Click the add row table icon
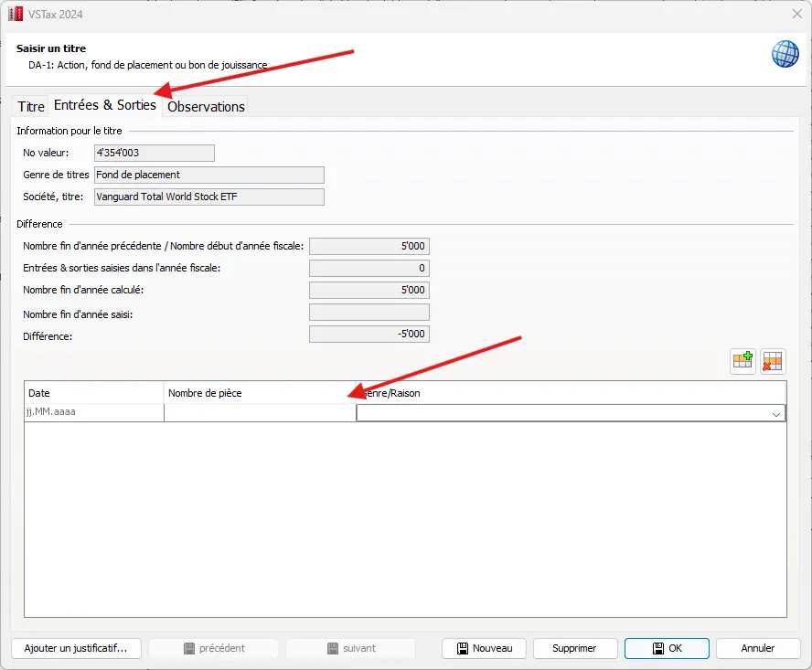812x670 pixels. click(743, 361)
